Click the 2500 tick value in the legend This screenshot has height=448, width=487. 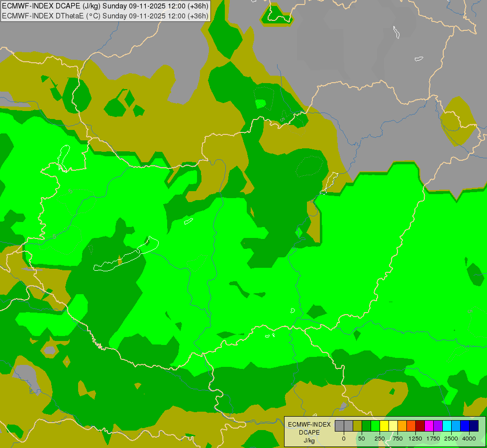(x=451, y=439)
